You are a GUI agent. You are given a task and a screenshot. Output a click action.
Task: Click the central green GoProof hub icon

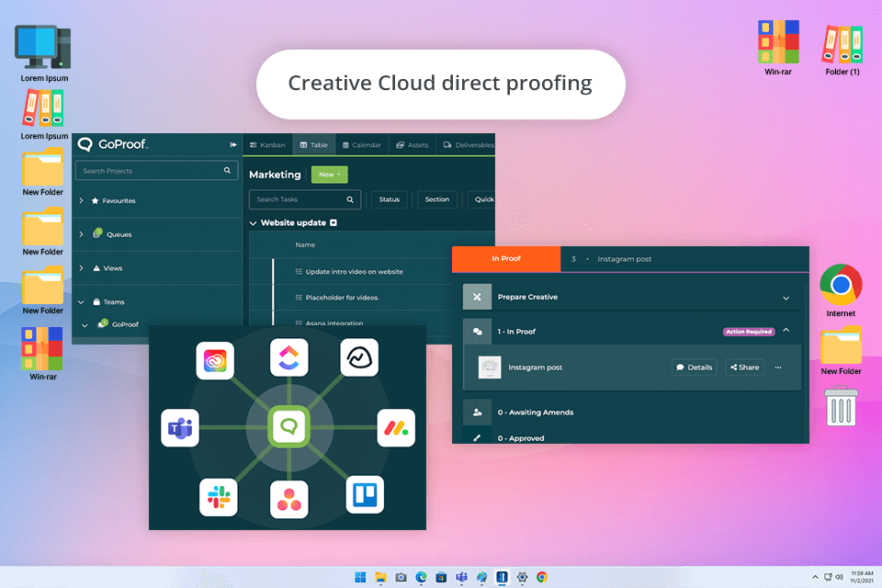pos(288,426)
